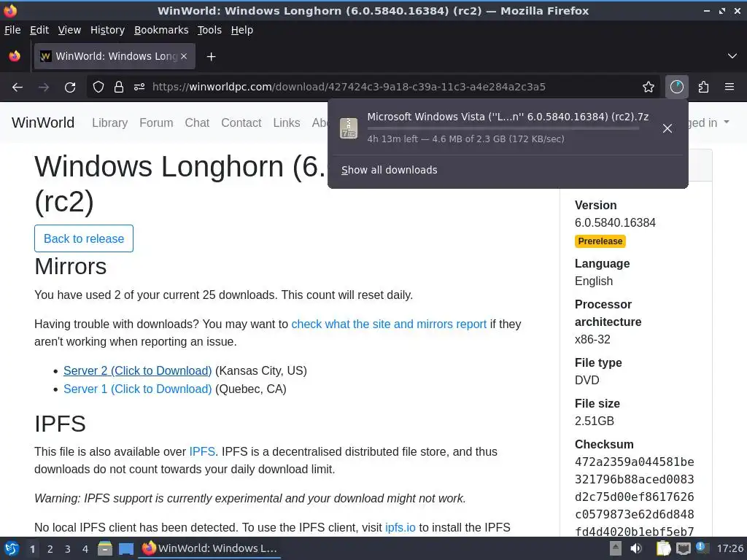Open the tracking protection shield icon

tap(98, 87)
